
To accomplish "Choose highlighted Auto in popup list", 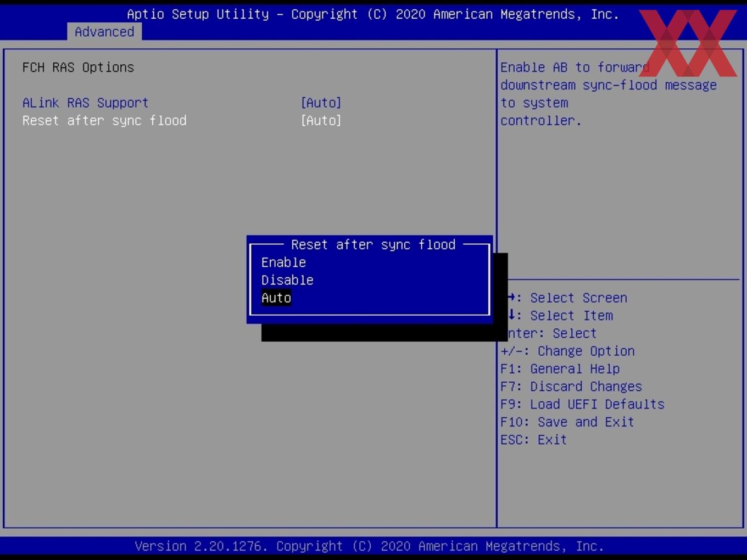I will tap(276, 298).
